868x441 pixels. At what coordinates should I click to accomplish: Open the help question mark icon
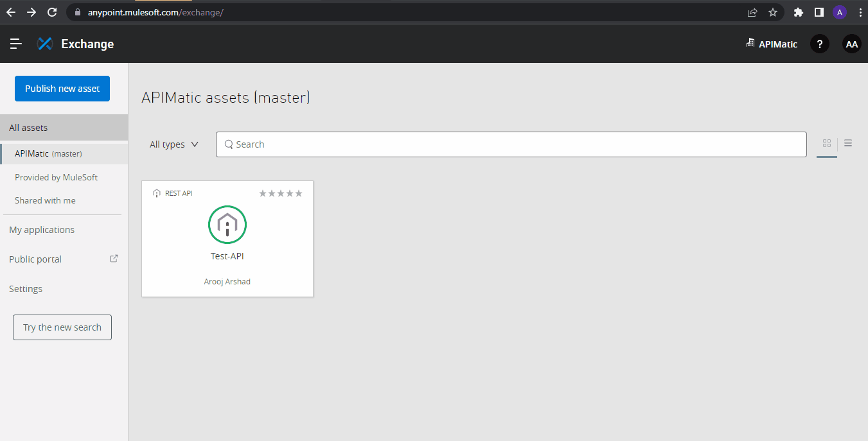pos(819,44)
